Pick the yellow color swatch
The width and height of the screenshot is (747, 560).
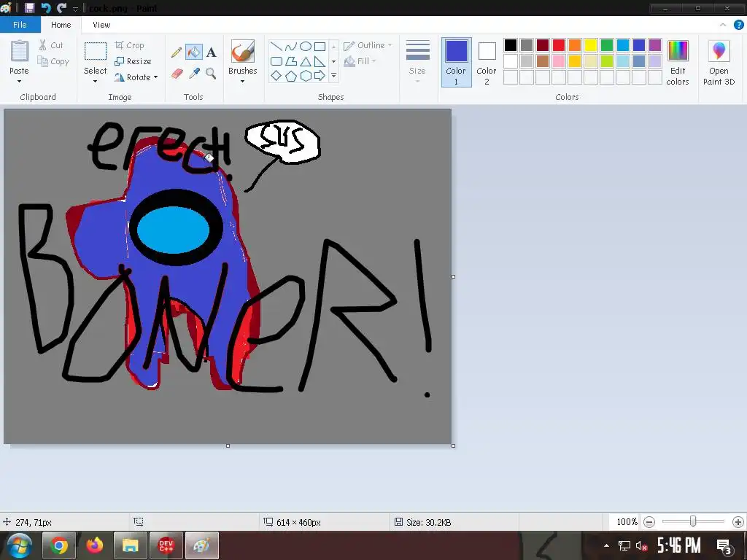point(591,44)
